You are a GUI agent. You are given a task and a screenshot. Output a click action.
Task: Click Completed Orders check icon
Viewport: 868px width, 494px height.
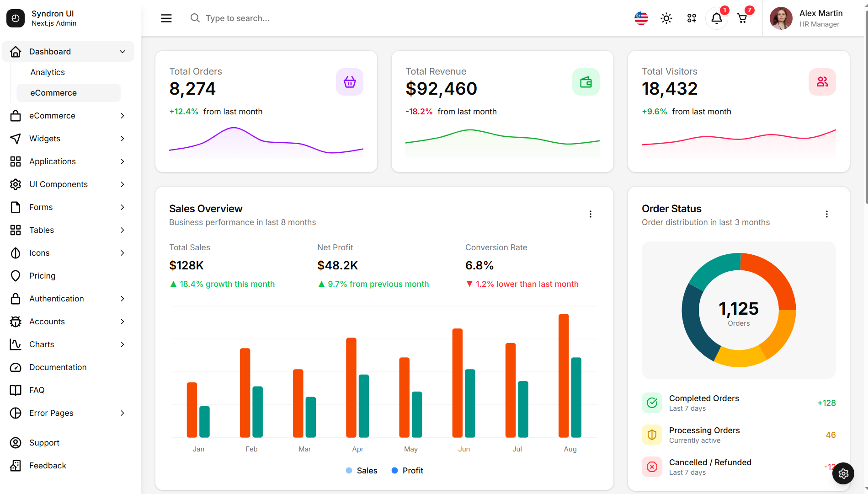652,403
